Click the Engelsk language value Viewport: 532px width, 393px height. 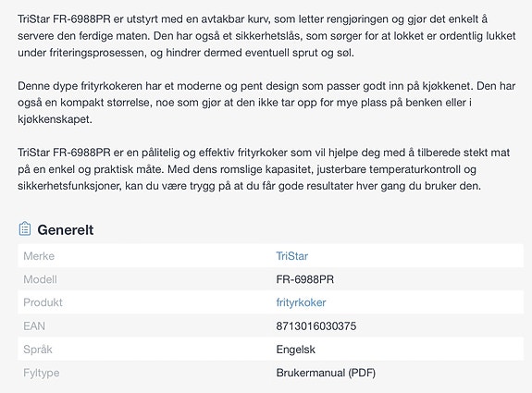pyautogui.click(x=295, y=350)
